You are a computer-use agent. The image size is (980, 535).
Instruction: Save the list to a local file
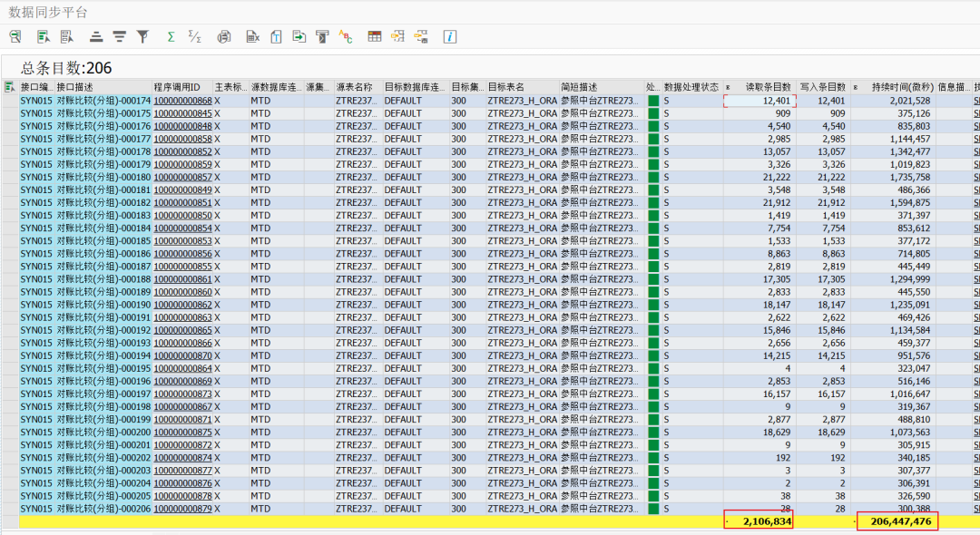click(299, 37)
